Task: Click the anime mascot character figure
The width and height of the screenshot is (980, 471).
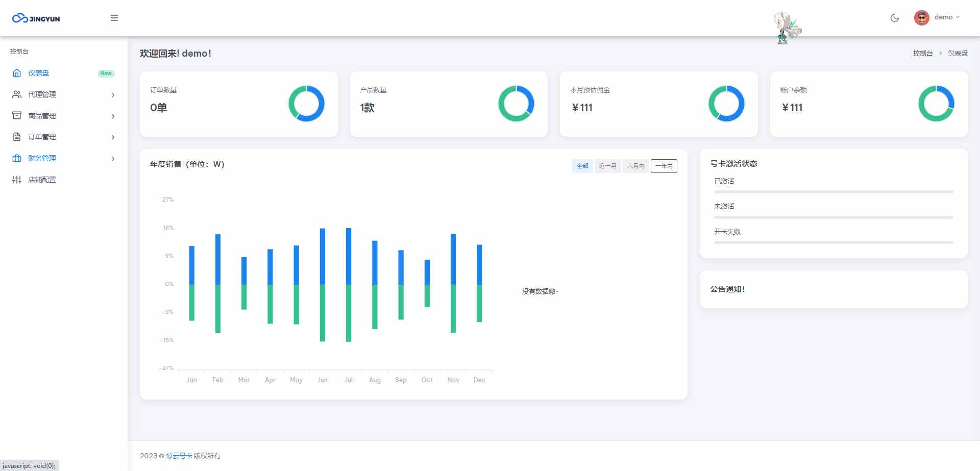Action: (x=787, y=28)
